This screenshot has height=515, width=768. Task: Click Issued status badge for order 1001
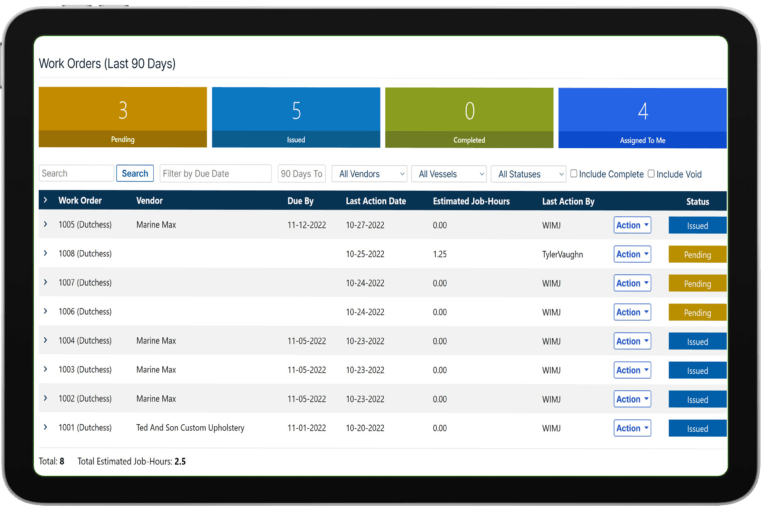pyautogui.click(x=697, y=429)
